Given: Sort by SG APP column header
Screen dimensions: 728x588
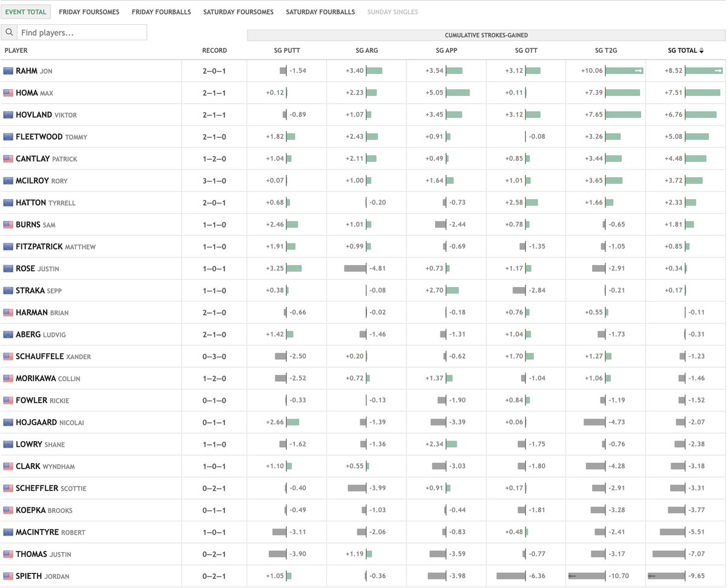Looking at the screenshot, I should click(x=447, y=50).
